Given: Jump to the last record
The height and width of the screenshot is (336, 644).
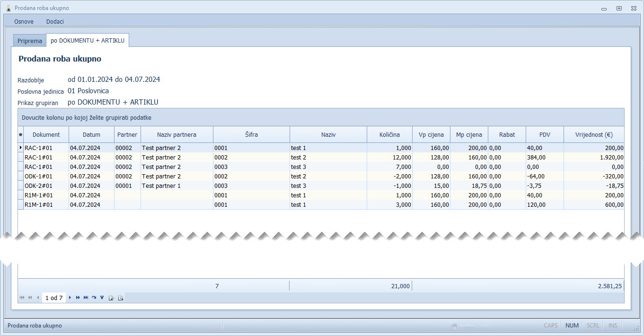Looking at the screenshot, I should (x=86, y=298).
